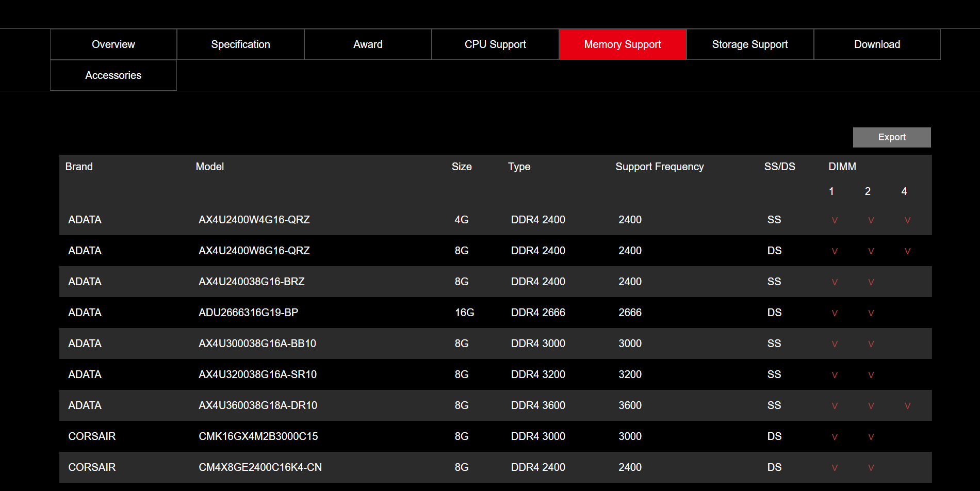Viewport: 980px width, 491px height.
Task: Click DS value in the ADU2666316G19-BP row
Action: point(774,313)
